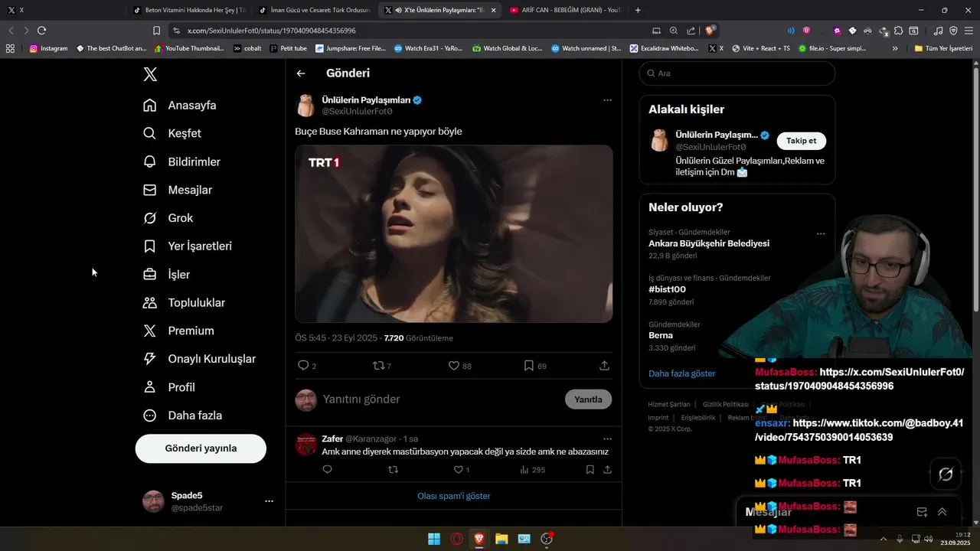The height and width of the screenshot is (551, 980).
Task: Open the post video thumbnail
Action: click(454, 234)
